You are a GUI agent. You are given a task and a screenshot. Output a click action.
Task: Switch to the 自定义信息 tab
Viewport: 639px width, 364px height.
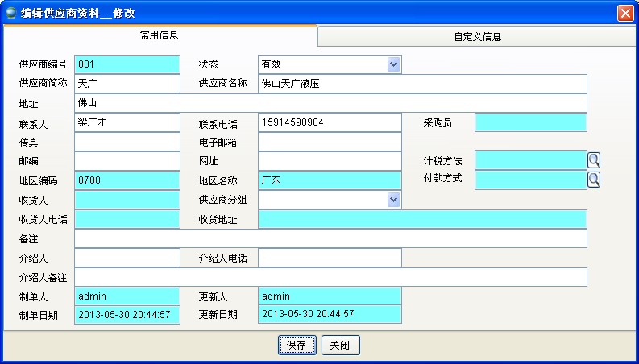click(478, 37)
